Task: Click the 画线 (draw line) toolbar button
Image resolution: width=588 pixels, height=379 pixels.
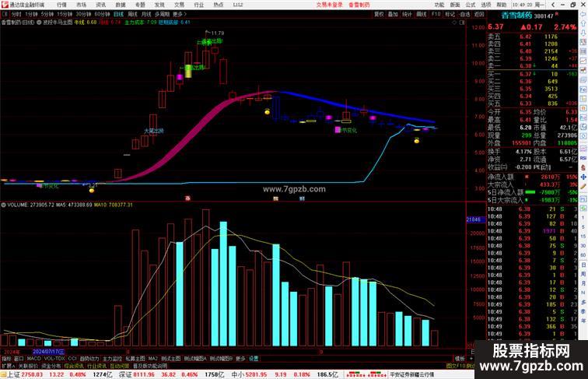Action: (x=422, y=14)
